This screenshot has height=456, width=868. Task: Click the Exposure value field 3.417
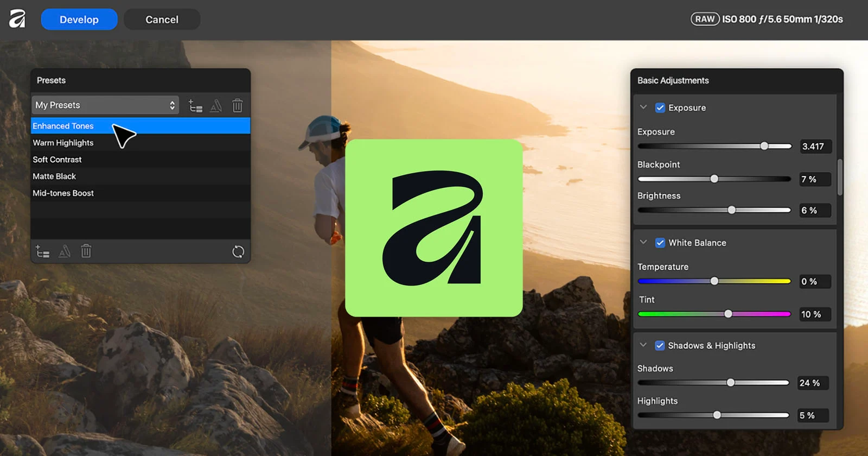coord(815,147)
